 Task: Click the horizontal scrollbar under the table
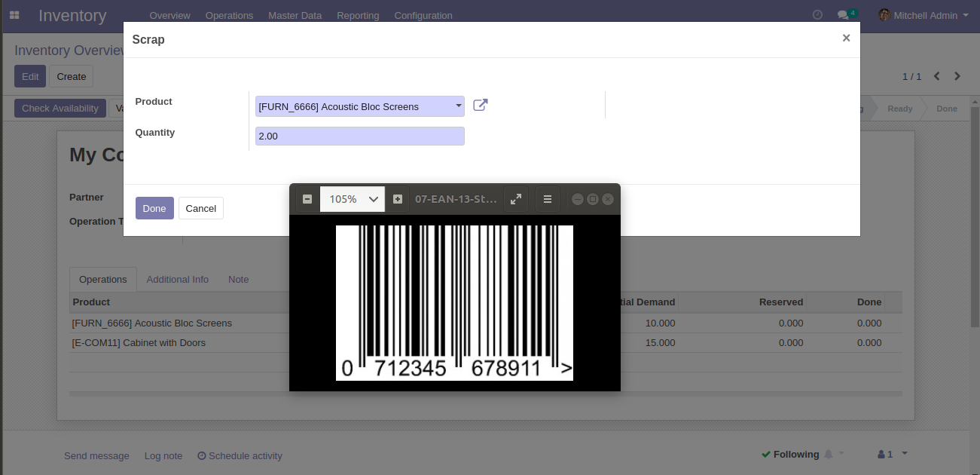pyautogui.click(x=486, y=394)
